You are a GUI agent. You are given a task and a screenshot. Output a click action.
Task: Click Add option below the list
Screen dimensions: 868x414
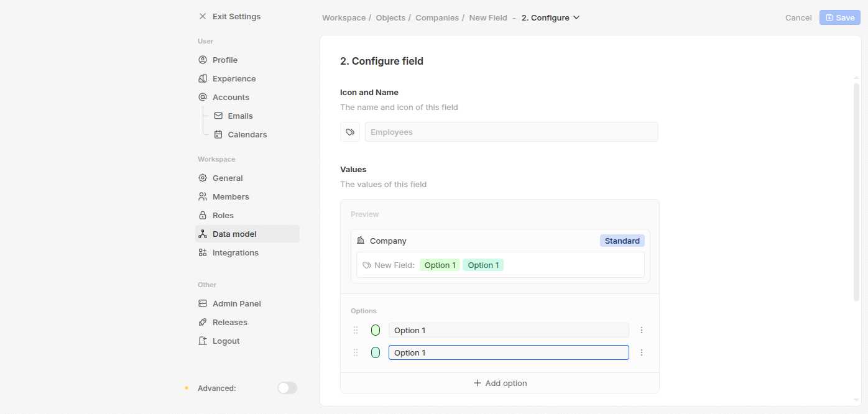click(x=500, y=383)
